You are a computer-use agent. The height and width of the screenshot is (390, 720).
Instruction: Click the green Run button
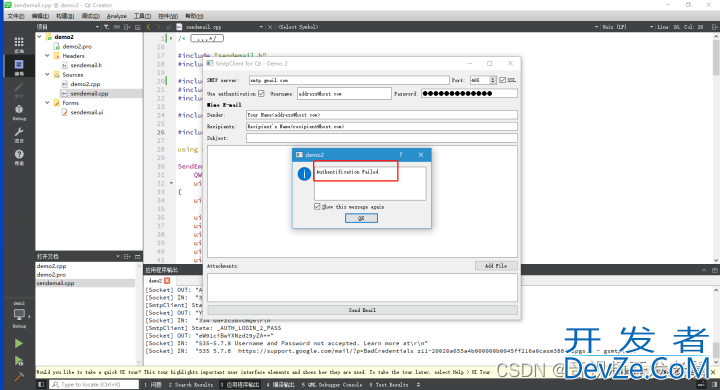click(18, 343)
